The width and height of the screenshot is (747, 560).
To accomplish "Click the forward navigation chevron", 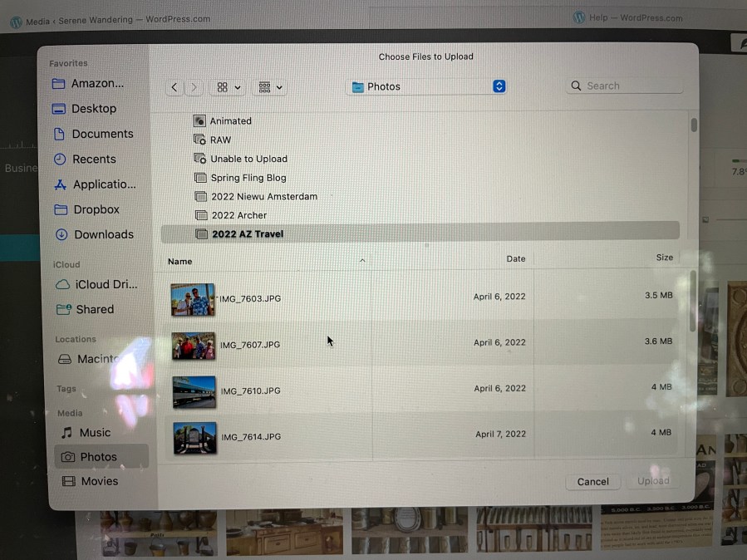I will [194, 87].
